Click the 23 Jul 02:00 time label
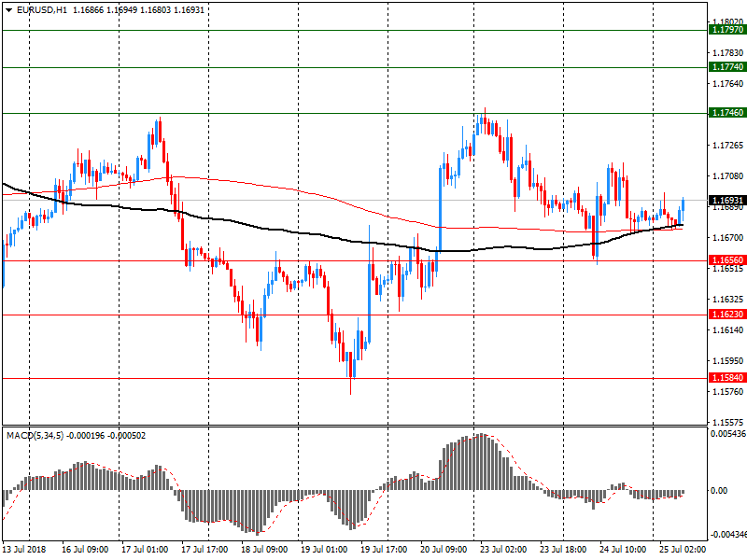Screen dimensions: 747x560 pos(503,550)
